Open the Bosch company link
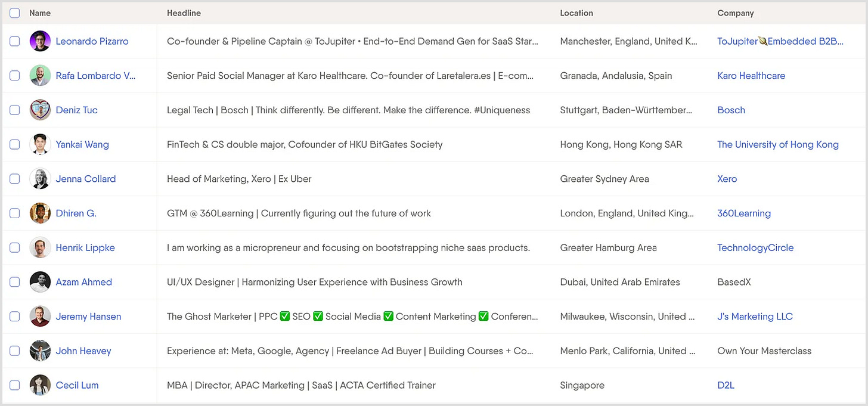The height and width of the screenshot is (406, 868). 731,110
